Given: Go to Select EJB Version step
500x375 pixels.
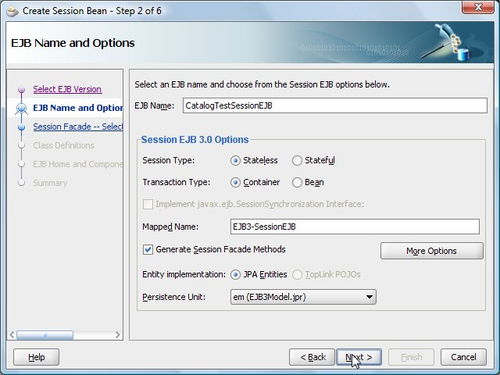Looking at the screenshot, I should click(67, 89).
